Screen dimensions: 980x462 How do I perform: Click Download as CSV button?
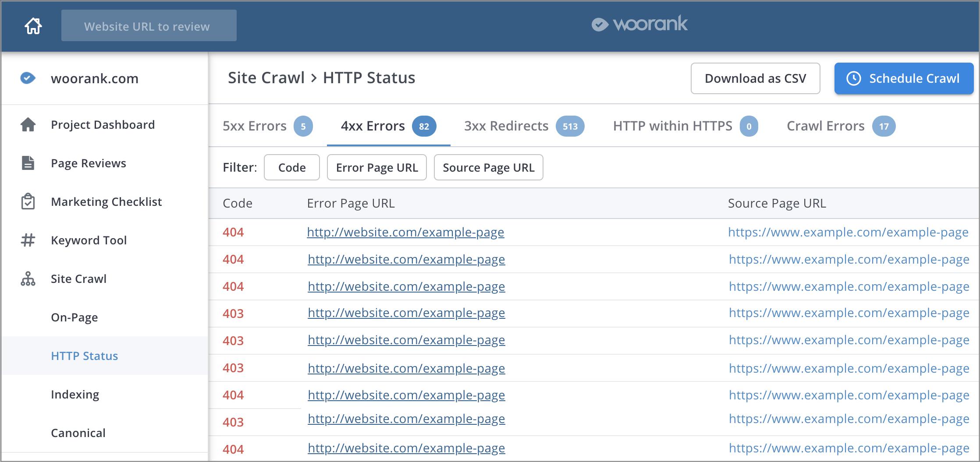coord(755,78)
